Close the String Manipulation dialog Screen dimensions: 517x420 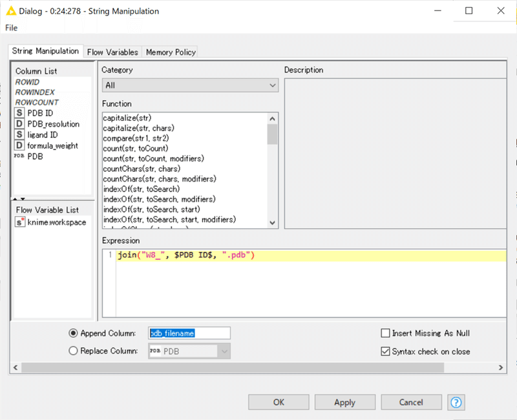tap(500, 11)
